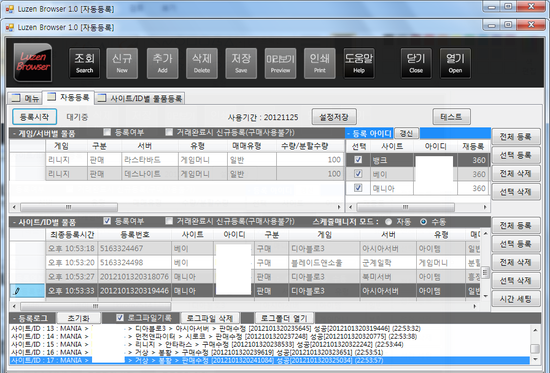Viewport: 550px width, 373px height.
Task: Select the 자동 scheduler mode radio button
Action: 388,222
